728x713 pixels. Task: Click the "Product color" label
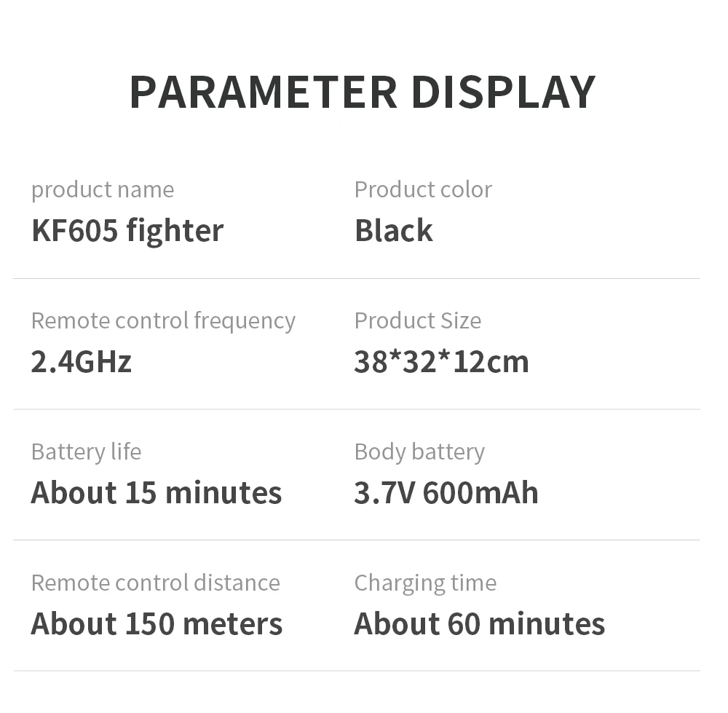coord(423,190)
